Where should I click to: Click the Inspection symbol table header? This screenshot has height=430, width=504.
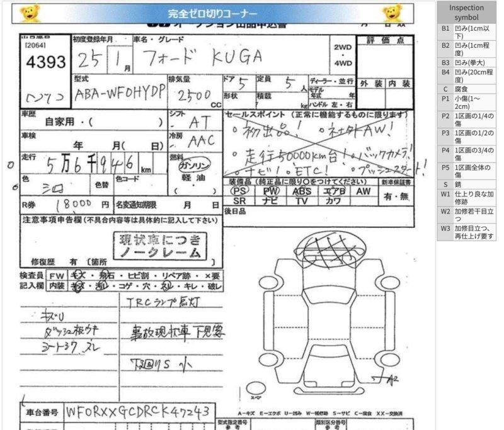(466, 13)
